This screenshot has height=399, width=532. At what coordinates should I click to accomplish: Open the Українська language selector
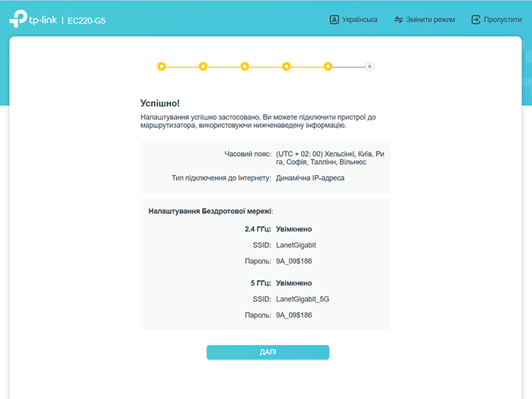360,20
